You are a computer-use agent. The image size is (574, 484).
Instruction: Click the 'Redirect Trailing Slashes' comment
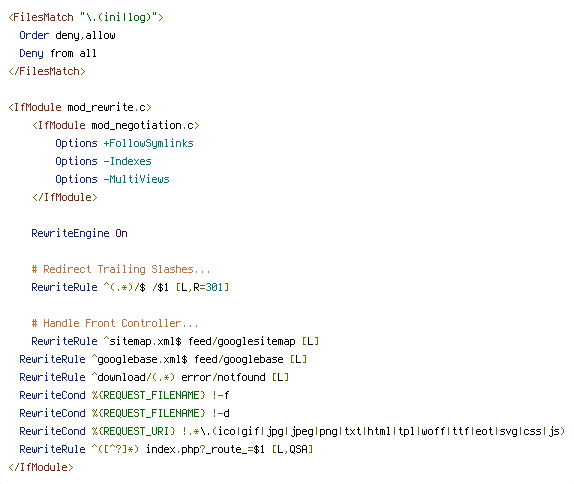point(121,269)
